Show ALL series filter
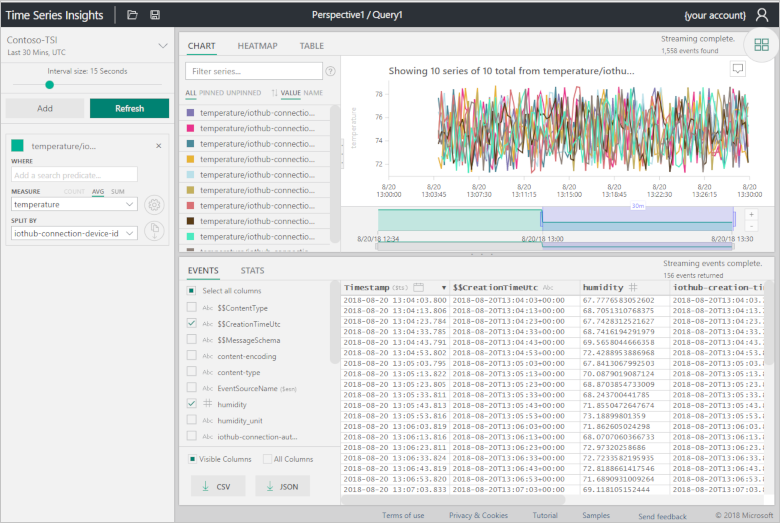 pyautogui.click(x=191, y=93)
